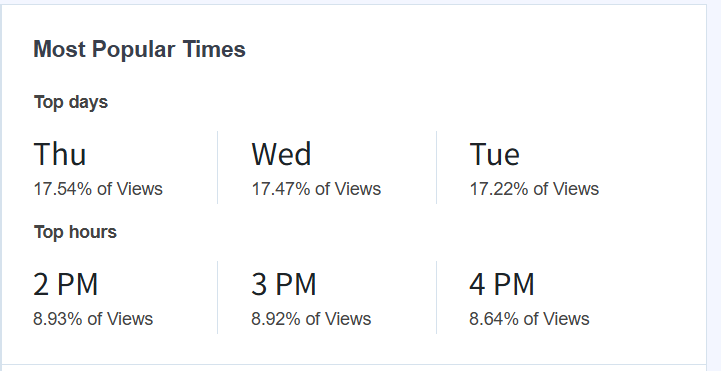Select the Top days label

click(71, 102)
